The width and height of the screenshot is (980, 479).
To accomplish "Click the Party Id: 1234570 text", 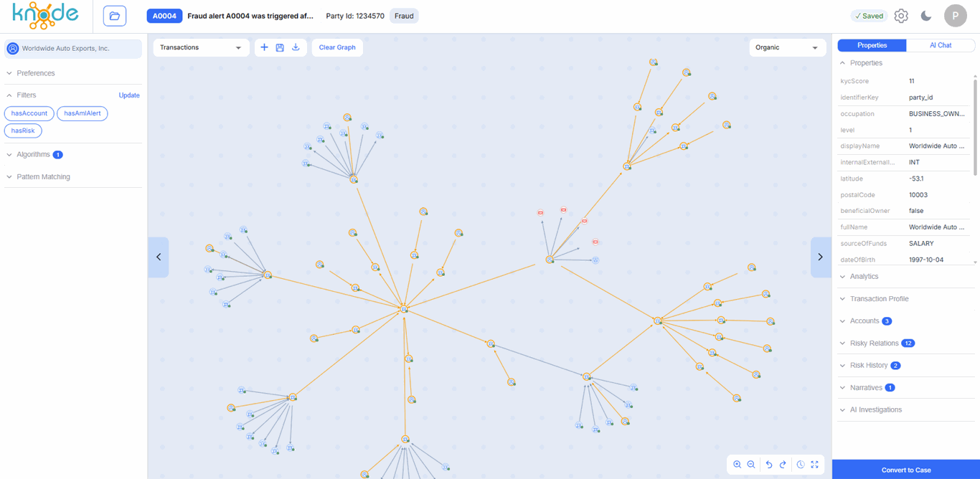I will [355, 16].
